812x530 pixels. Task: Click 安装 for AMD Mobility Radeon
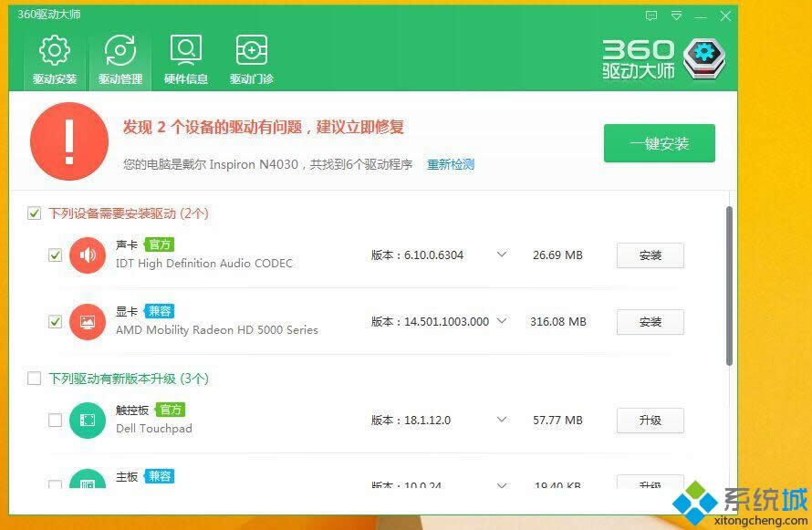tap(650, 322)
